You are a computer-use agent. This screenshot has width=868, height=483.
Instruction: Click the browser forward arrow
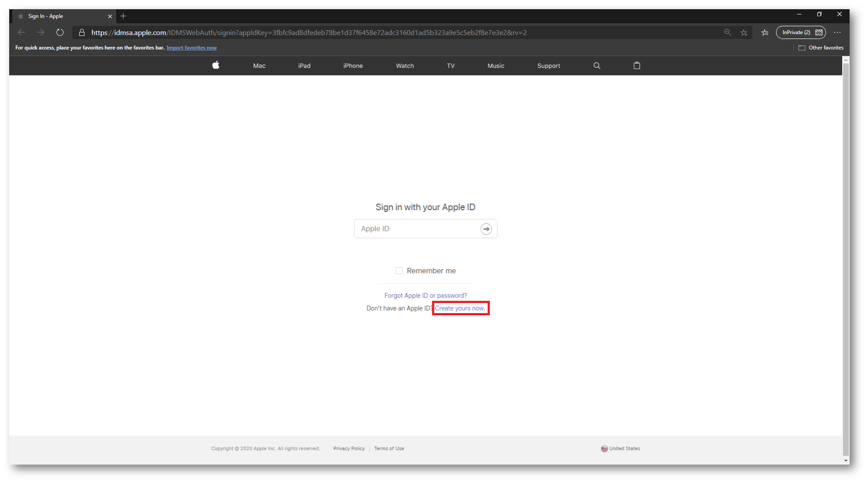pyautogui.click(x=41, y=32)
